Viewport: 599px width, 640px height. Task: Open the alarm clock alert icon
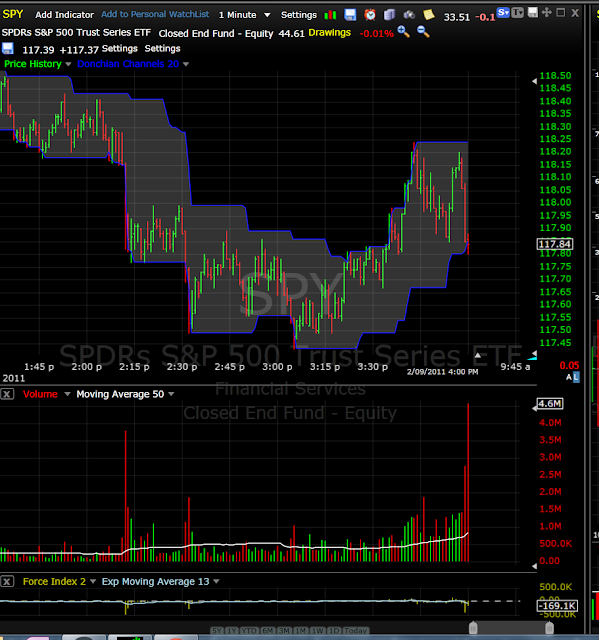tap(370, 15)
